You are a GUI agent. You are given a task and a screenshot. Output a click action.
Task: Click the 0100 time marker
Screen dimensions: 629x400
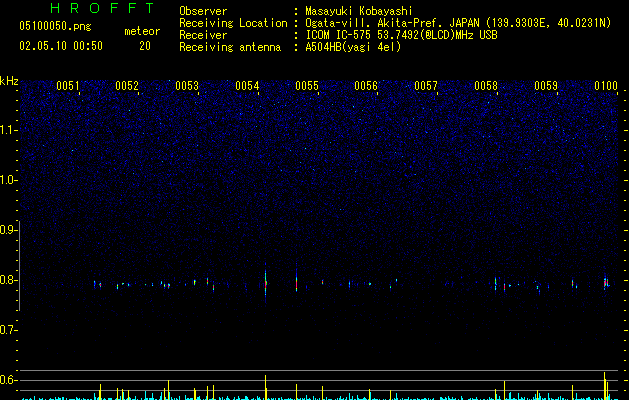click(606, 86)
